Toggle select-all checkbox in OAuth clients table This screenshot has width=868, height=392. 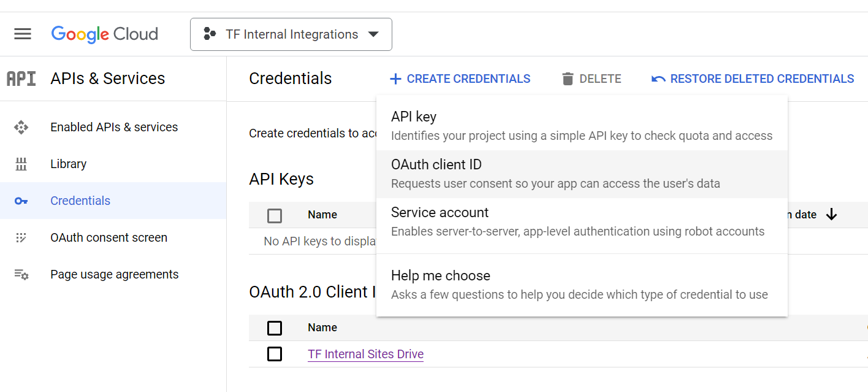click(275, 328)
